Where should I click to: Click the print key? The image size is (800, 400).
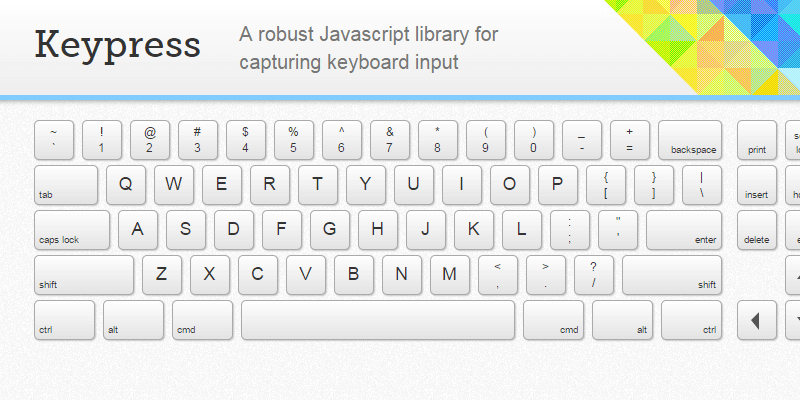757,140
